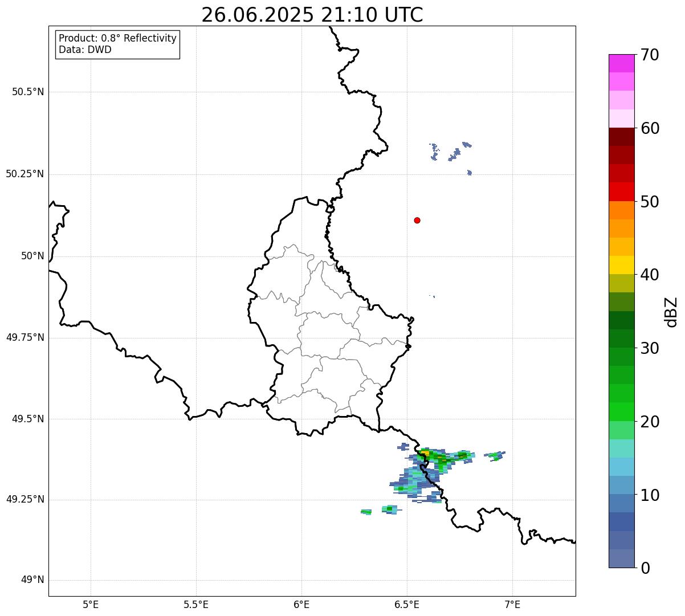Click the 49.25°N latitude label
Viewport: 685px width, 616px height.
pyautogui.click(x=25, y=500)
